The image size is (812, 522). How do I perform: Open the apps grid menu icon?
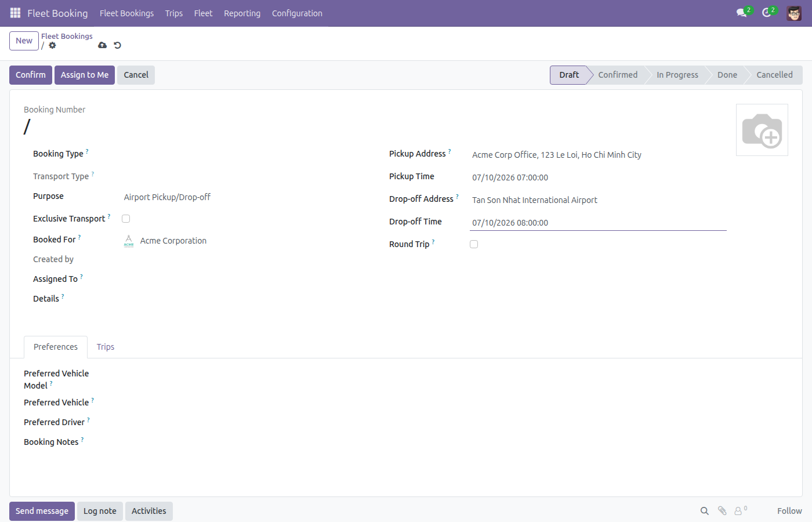coord(16,13)
